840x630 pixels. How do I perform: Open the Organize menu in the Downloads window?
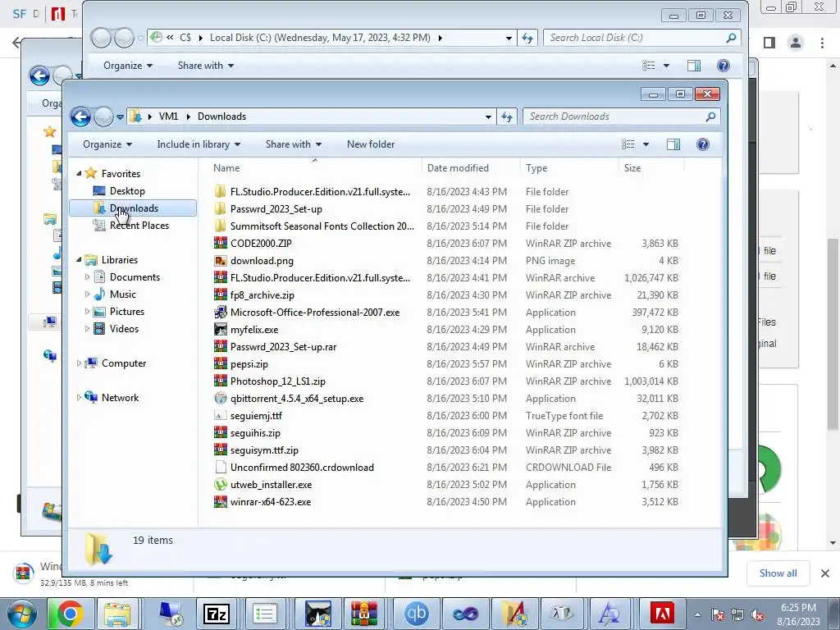click(107, 144)
